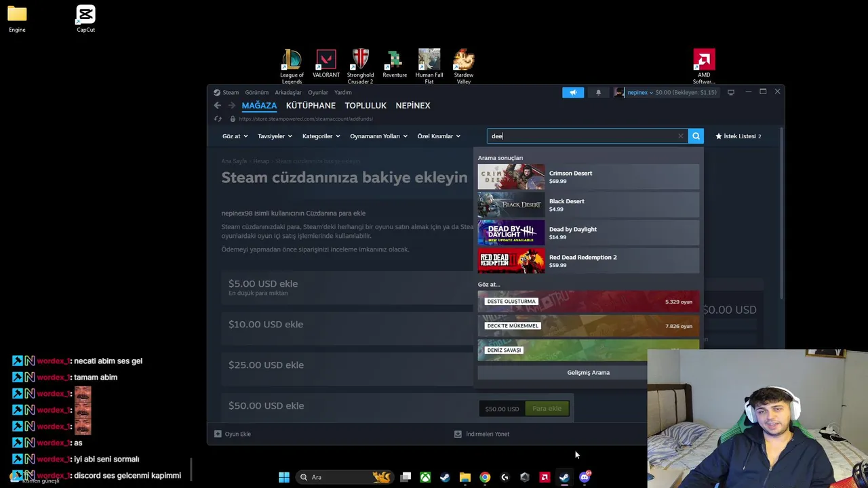Click the download icon beside İndirmeleri Yönet
The height and width of the screenshot is (488, 868).
[x=458, y=434]
